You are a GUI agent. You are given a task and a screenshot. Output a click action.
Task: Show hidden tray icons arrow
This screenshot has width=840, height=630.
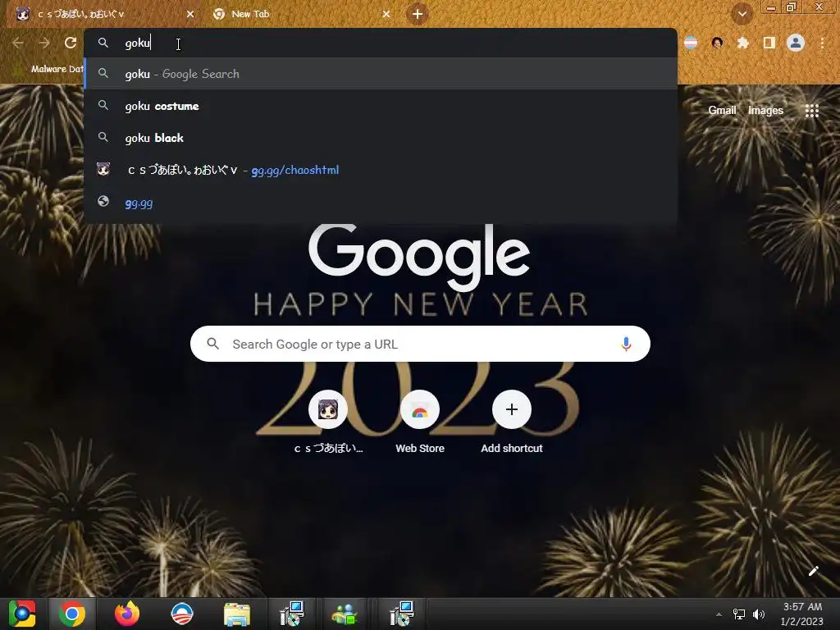point(719,614)
